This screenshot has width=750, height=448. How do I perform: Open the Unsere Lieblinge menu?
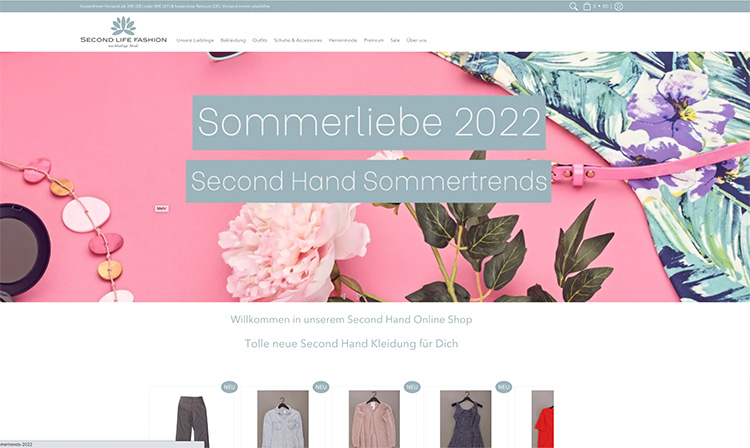[195, 40]
